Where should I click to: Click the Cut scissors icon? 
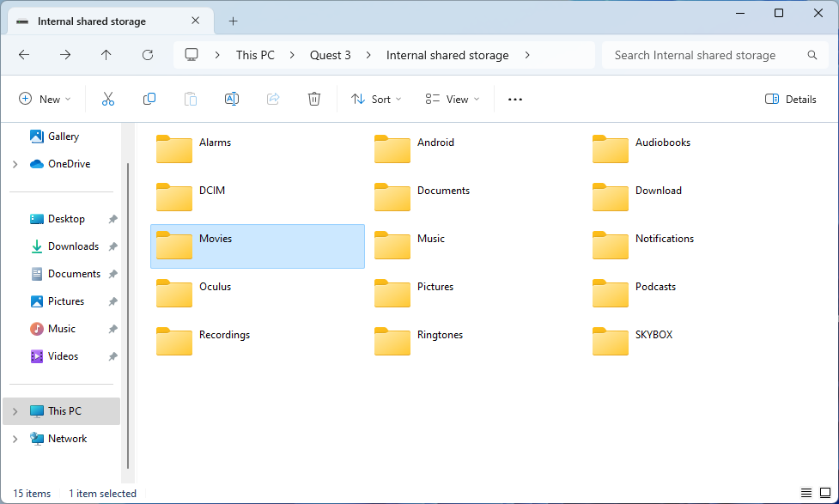tap(108, 100)
